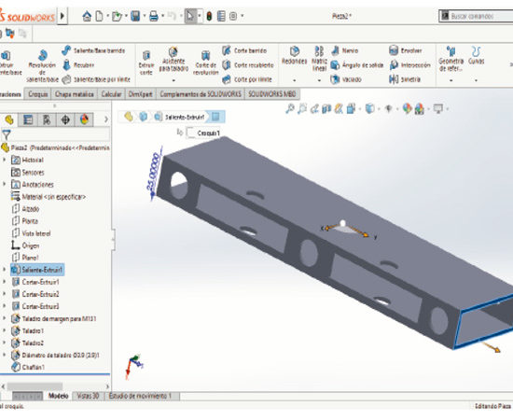Select the Recubrir tool
Image resolution: width=513 pixels, height=420 pixels.
pyautogui.click(x=78, y=65)
